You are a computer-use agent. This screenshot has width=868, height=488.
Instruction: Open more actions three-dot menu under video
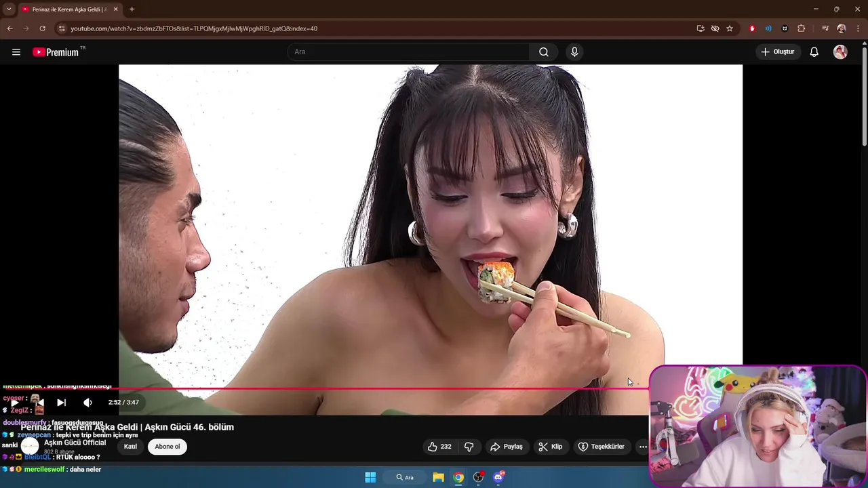coord(643,447)
